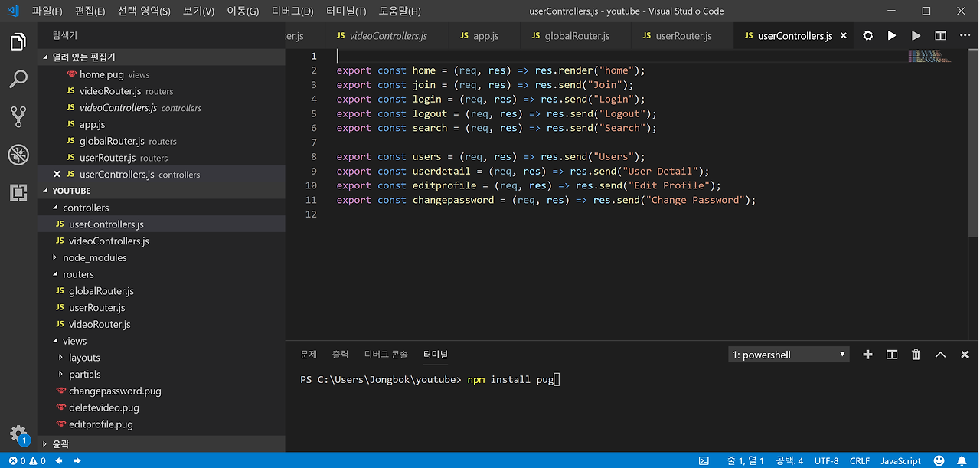
Task: Click the terminal icon in status bar
Action: point(704,461)
